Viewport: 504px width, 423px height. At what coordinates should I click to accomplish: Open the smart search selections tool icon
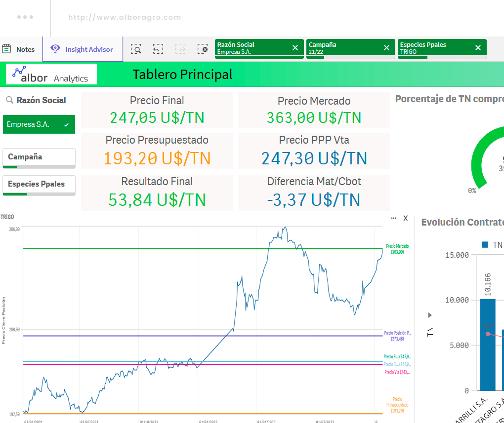point(136,49)
